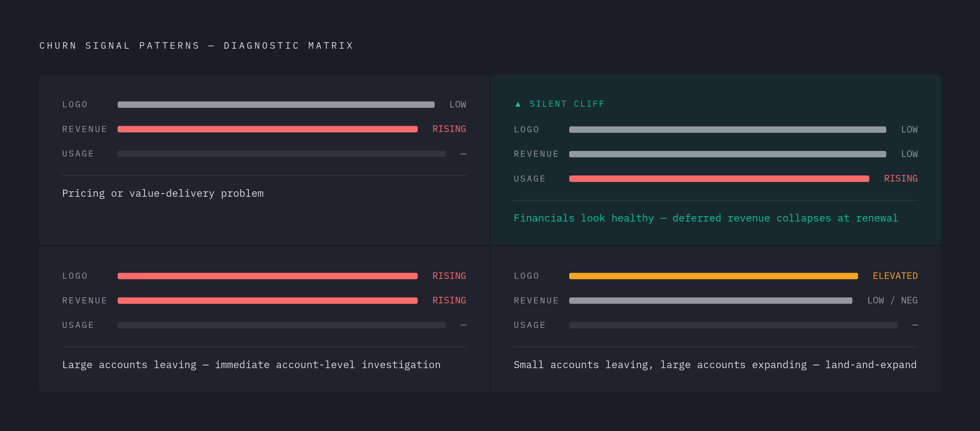Click the Silent Cliff warning triangle icon
This screenshot has height=431, width=980.
517,104
